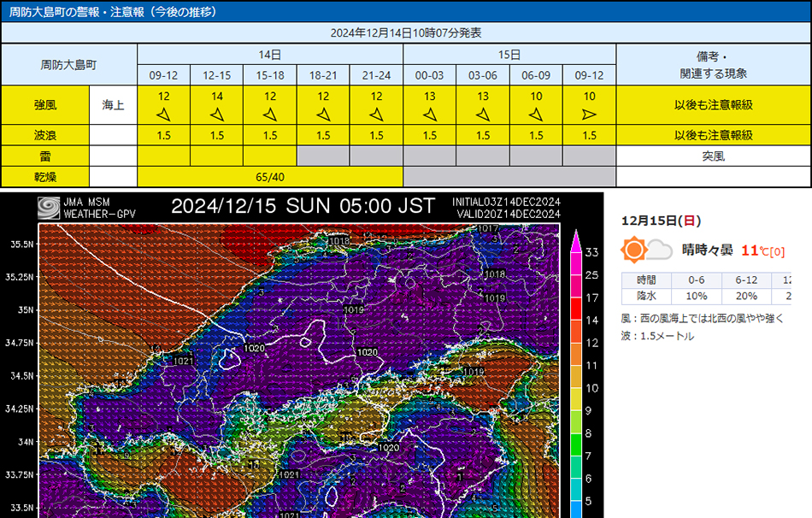Click the wind arrow under 14th 21-24

(376, 114)
